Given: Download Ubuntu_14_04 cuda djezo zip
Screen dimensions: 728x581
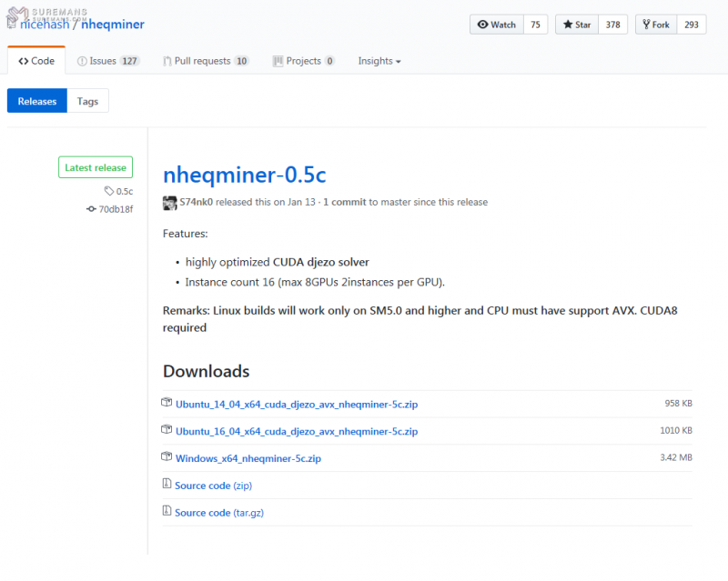Looking at the screenshot, I should coord(297,405).
